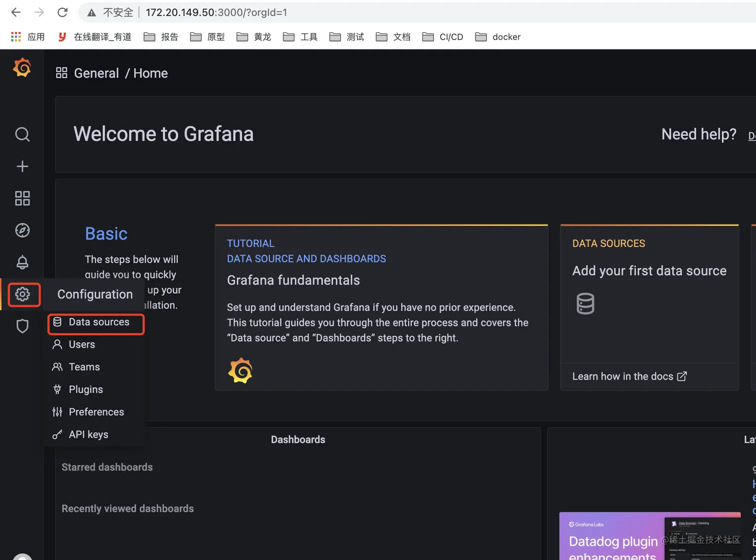Screen dimensions: 756x560
Task: Click the external link icon after docs
Action: pos(682,376)
